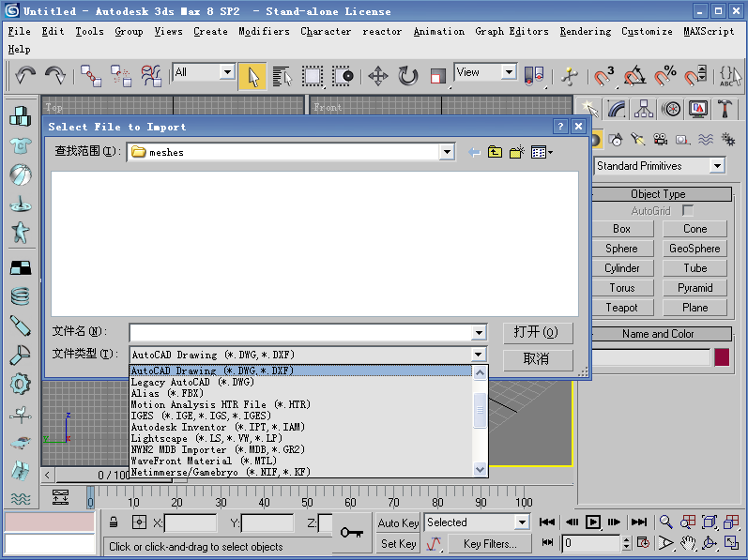
Task: Toggle the 3D Snaps magnet
Action: [x=603, y=76]
